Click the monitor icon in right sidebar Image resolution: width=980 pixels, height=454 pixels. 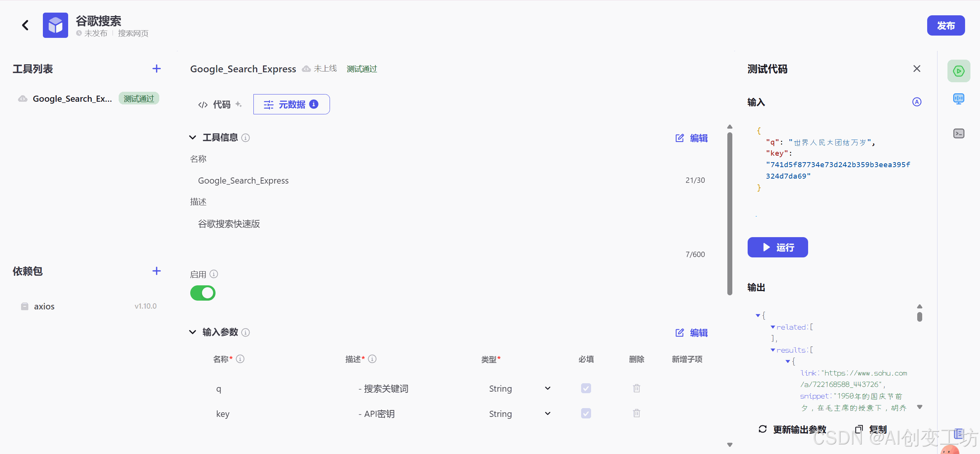click(x=959, y=99)
